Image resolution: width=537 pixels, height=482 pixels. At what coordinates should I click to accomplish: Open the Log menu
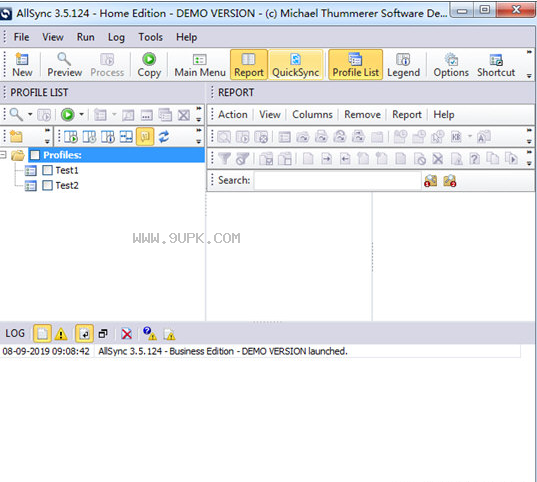116,37
